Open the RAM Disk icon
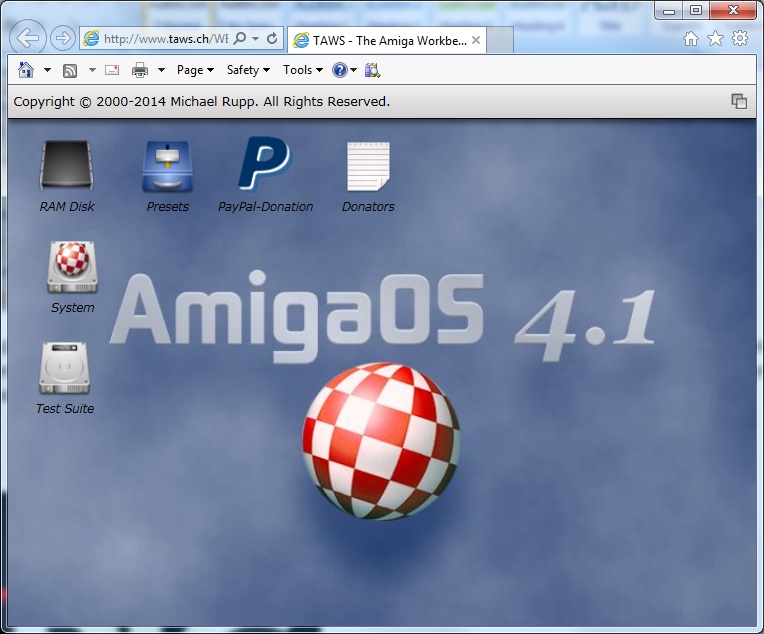 66,167
